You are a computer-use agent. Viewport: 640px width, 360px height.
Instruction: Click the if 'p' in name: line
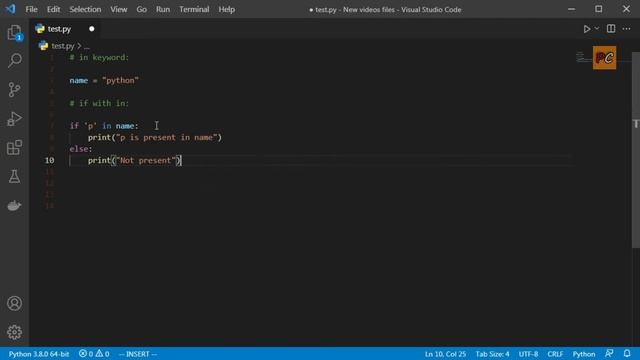[104, 126]
